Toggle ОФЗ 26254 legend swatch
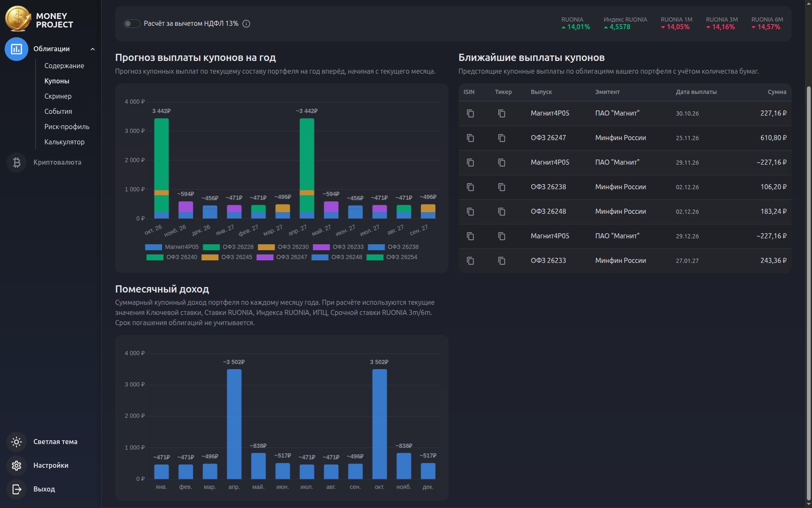This screenshot has height=508, width=812. pos(375,257)
